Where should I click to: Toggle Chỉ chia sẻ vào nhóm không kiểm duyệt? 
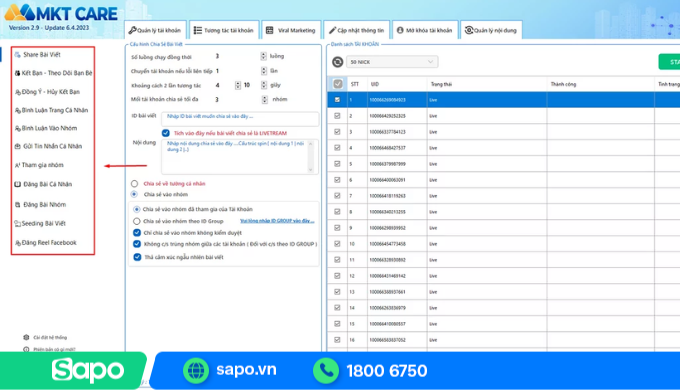point(137,233)
